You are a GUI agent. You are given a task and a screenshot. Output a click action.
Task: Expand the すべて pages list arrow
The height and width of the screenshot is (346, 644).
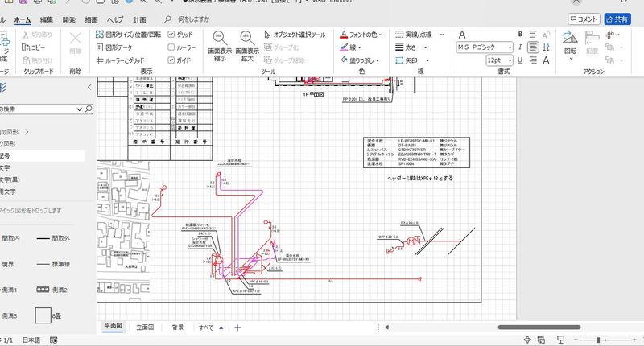coord(221,328)
